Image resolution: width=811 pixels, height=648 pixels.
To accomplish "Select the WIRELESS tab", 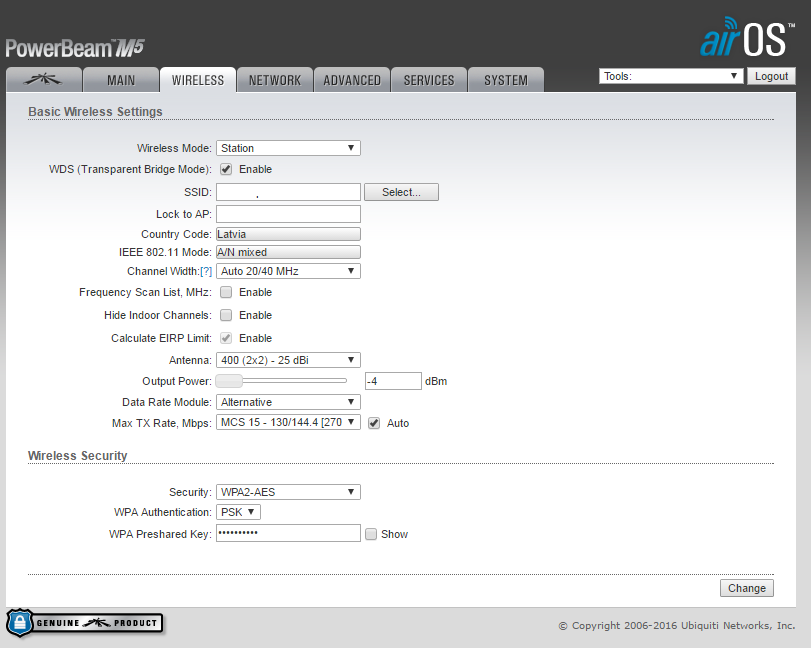I will [x=198, y=80].
